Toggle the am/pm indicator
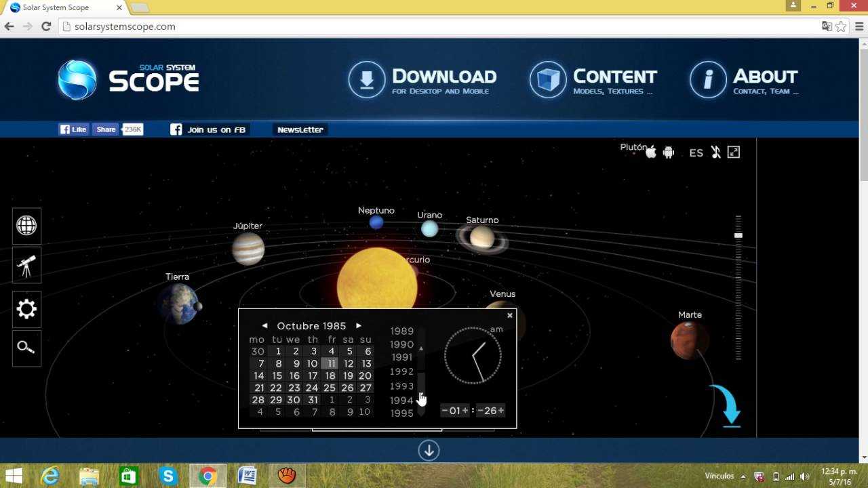Screen dimensions: 868x488 496,329
